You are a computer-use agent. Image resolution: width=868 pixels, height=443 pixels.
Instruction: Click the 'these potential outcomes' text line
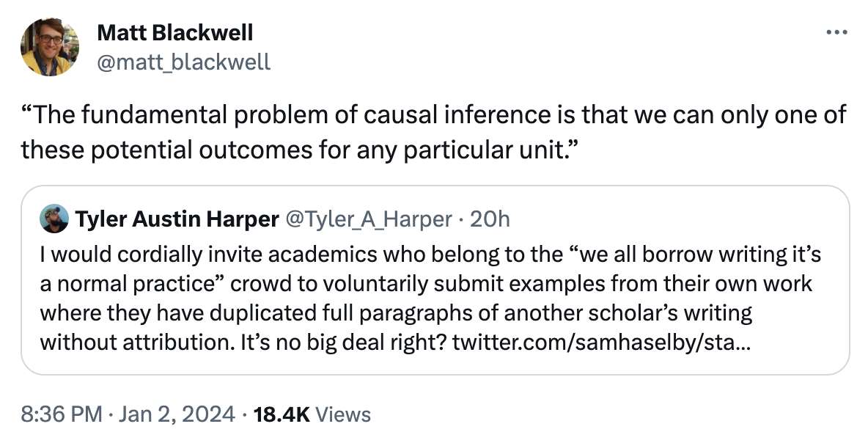point(301,150)
